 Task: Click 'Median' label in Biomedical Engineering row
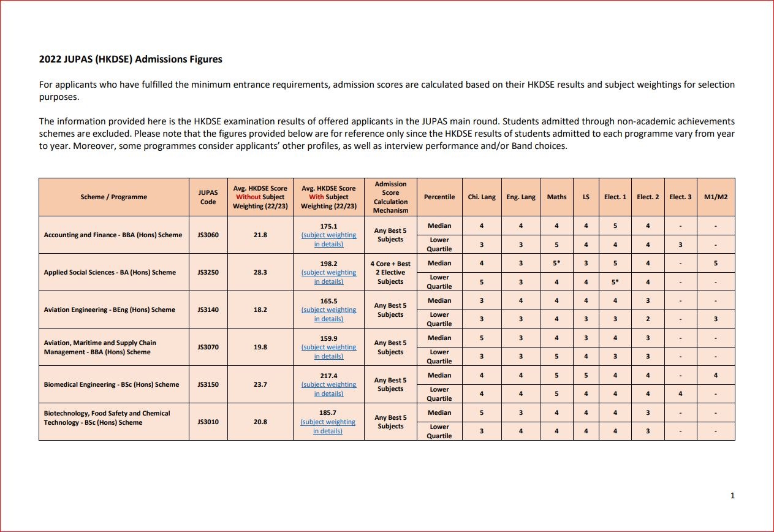click(x=439, y=375)
